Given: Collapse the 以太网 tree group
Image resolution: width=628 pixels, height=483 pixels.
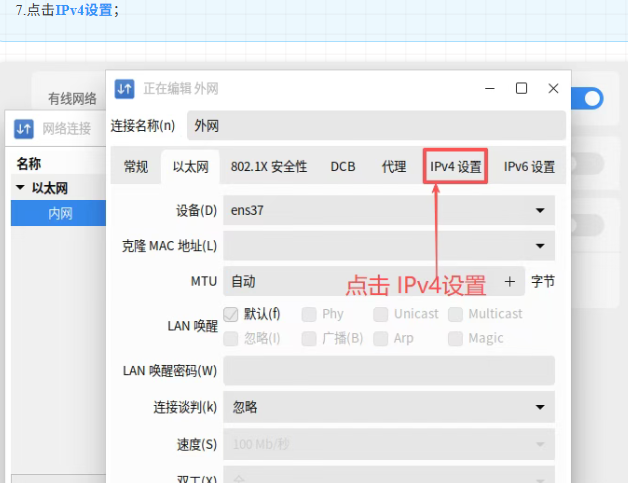Looking at the screenshot, I should coord(20,188).
